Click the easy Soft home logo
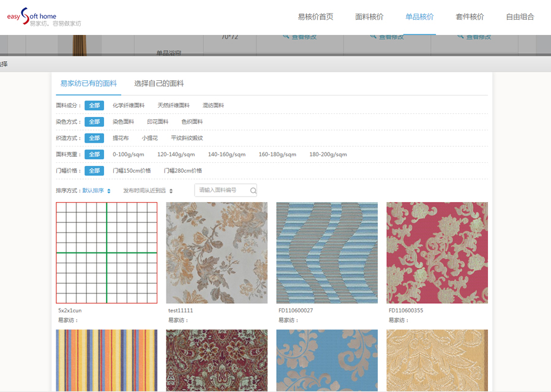 (44, 17)
